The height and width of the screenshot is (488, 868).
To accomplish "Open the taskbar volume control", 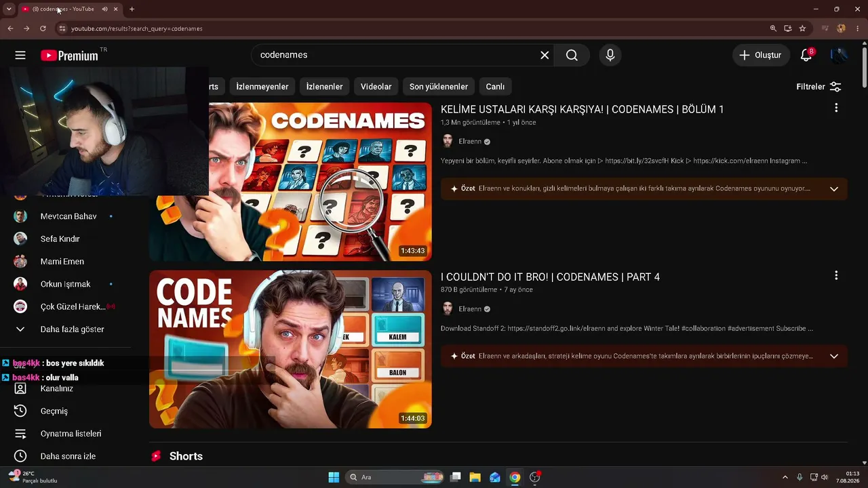I will point(825,477).
